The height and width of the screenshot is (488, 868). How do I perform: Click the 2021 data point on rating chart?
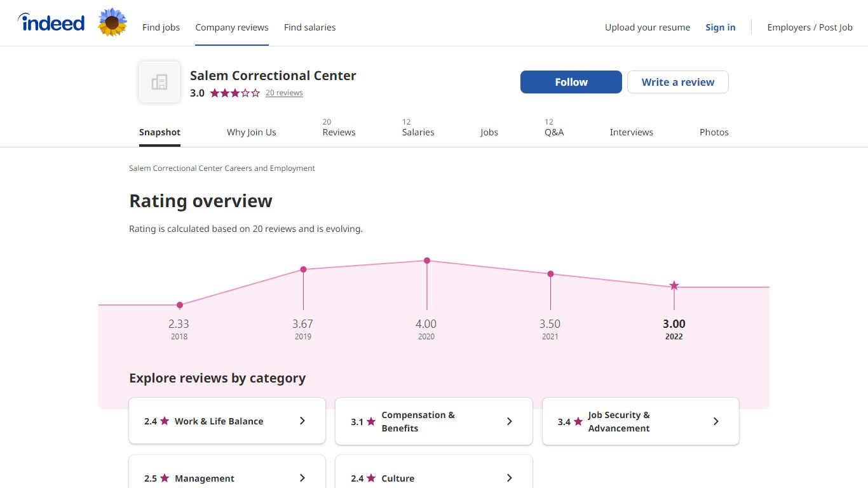pos(550,274)
